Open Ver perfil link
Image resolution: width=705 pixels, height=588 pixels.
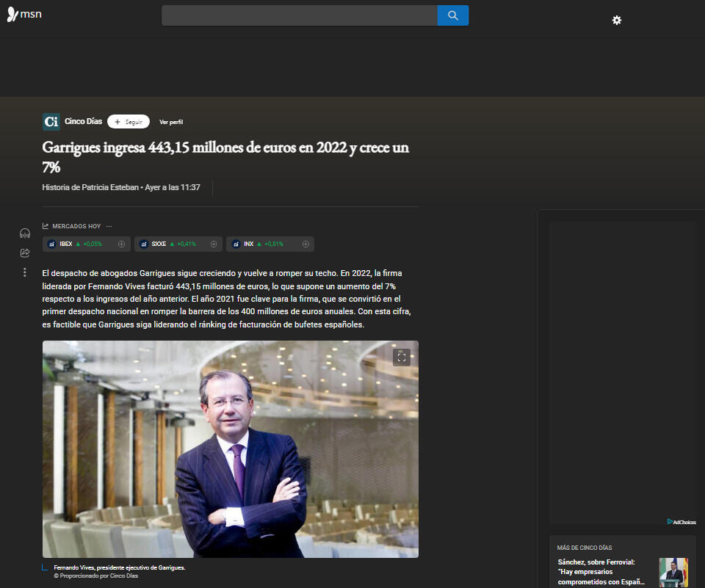(171, 122)
